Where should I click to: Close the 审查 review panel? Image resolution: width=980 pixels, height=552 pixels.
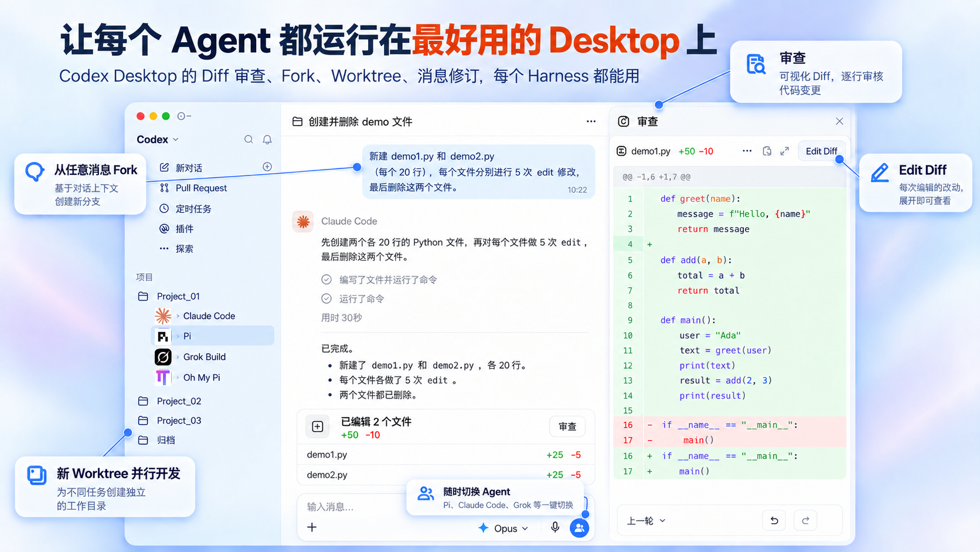pyautogui.click(x=839, y=121)
